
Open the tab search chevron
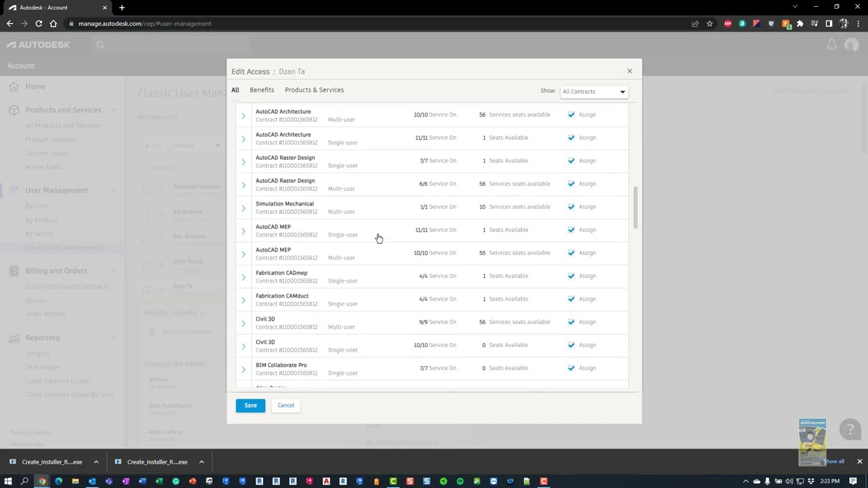795,7
